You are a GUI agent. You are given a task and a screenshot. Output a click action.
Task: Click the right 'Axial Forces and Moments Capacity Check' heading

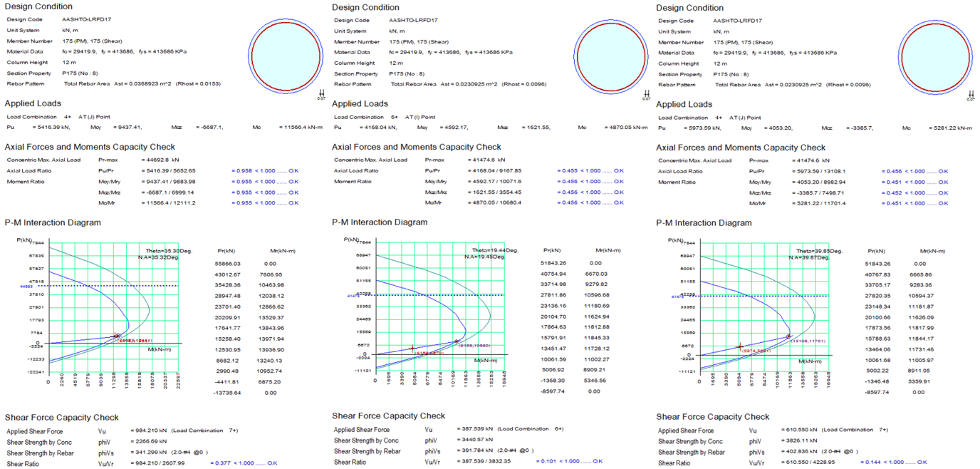[730, 147]
